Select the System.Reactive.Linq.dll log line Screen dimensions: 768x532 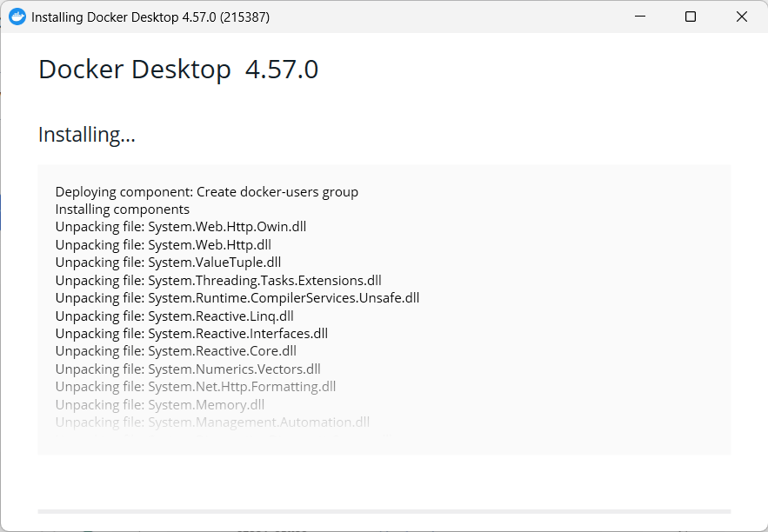click(172, 316)
